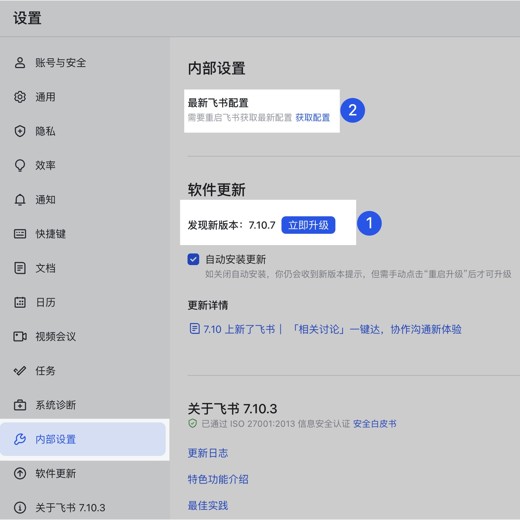Click the 已通过 ISO 27001:2013 certification text
The width and height of the screenshot is (520, 520).
276,424
